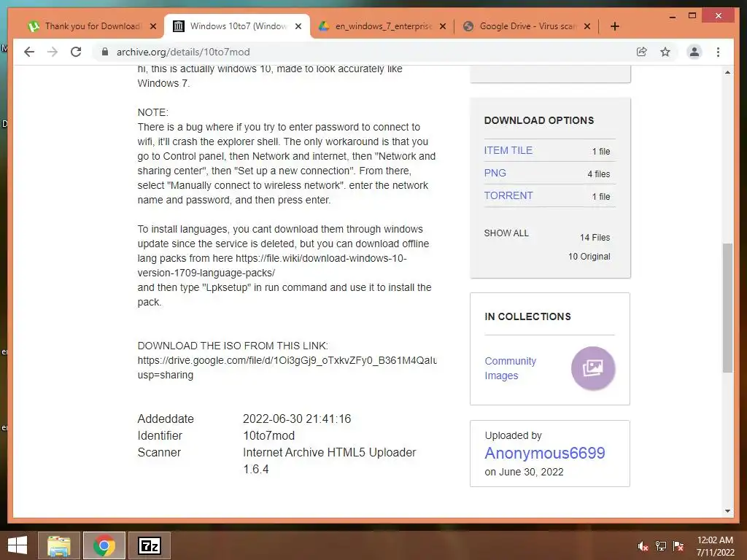Download the TORRENT file
The image size is (747, 560).
pos(508,195)
